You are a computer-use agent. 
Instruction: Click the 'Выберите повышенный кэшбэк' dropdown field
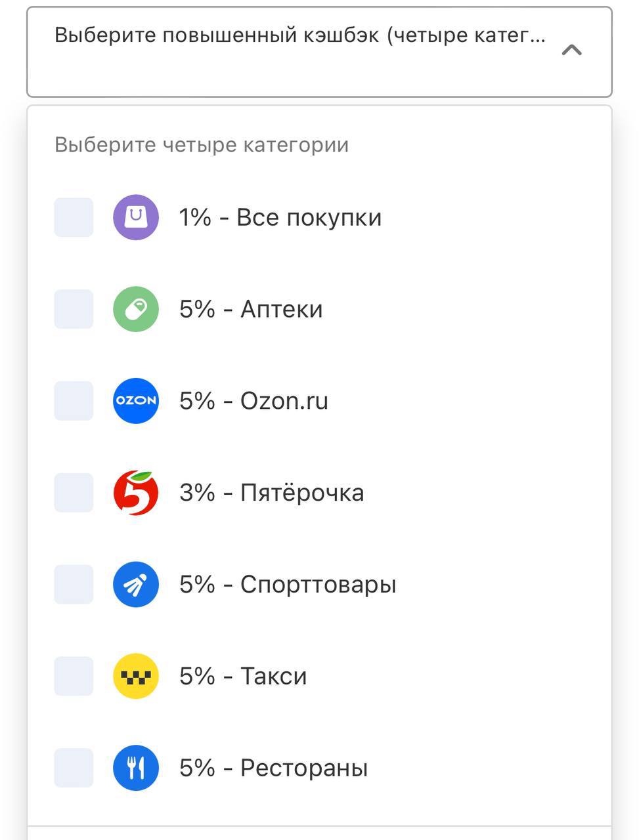(x=299, y=35)
